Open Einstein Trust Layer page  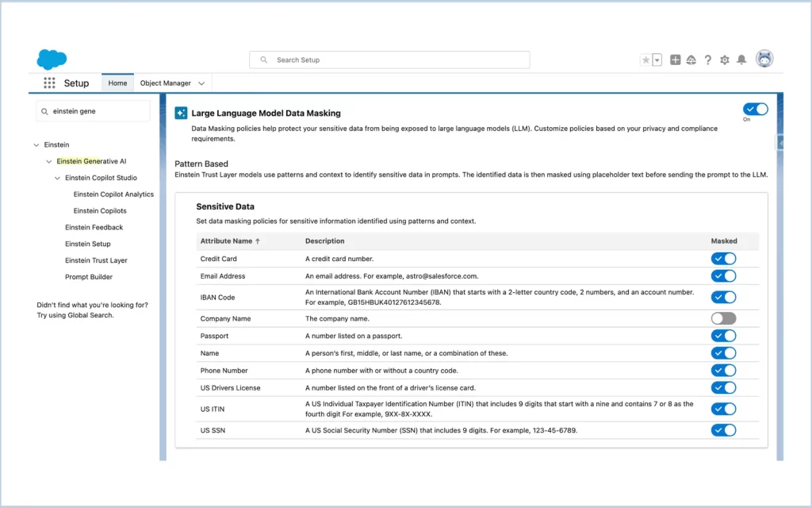[96, 260]
